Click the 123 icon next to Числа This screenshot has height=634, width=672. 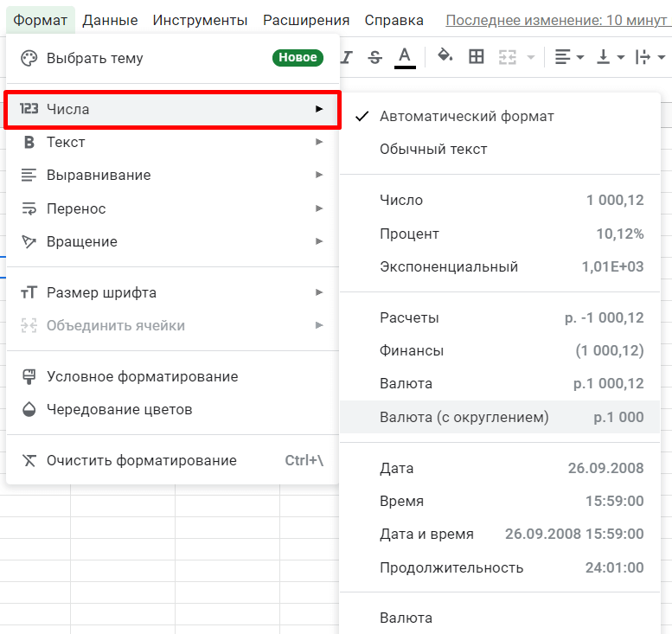point(29,109)
